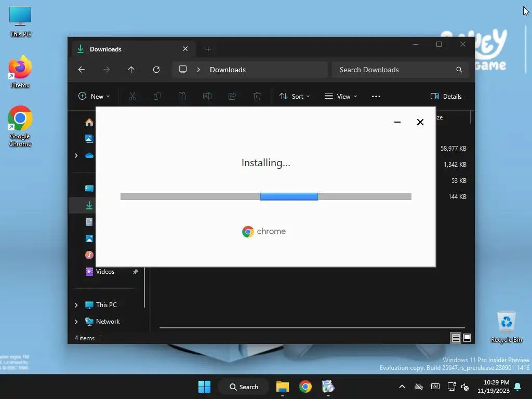Open the Sort dropdown menu
532x399 pixels.
(x=295, y=96)
